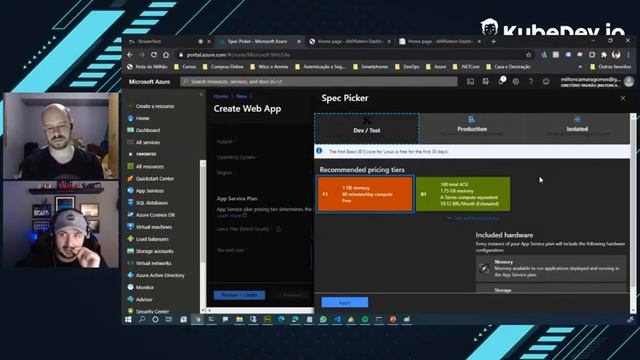The height and width of the screenshot is (360, 640).
Task: Click the portal.azure.com address bar
Action: coord(351,54)
